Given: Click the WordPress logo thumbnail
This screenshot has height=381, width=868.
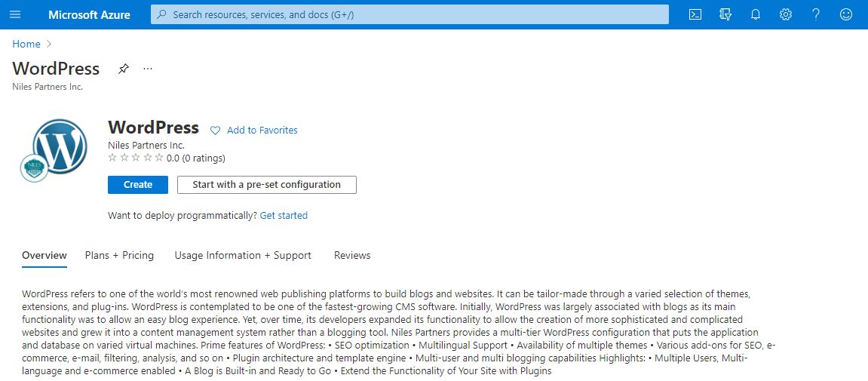Looking at the screenshot, I should (x=59, y=148).
